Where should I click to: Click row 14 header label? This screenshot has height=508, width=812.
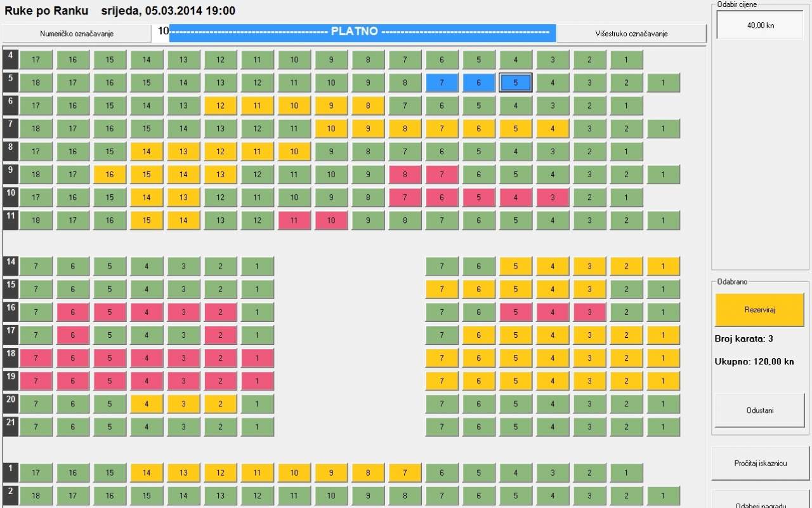(11, 262)
